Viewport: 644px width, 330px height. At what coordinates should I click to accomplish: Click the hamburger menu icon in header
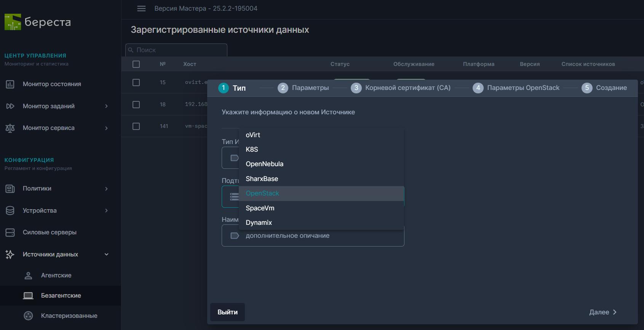(x=141, y=8)
